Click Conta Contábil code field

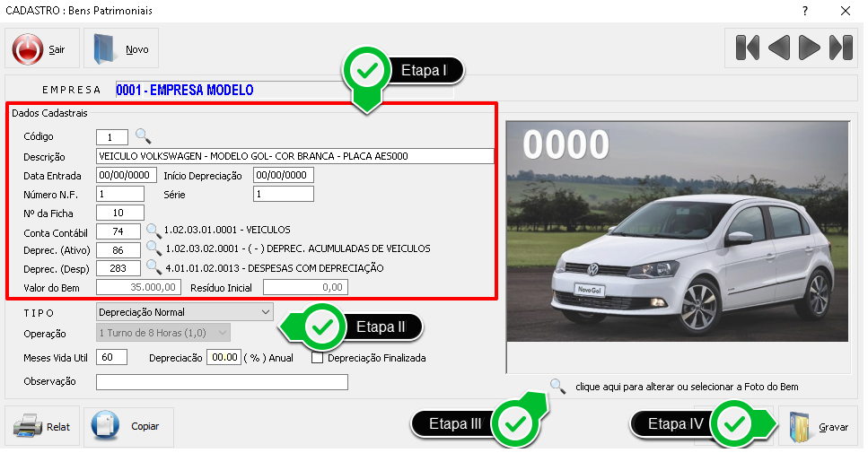pyautogui.click(x=118, y=231)
